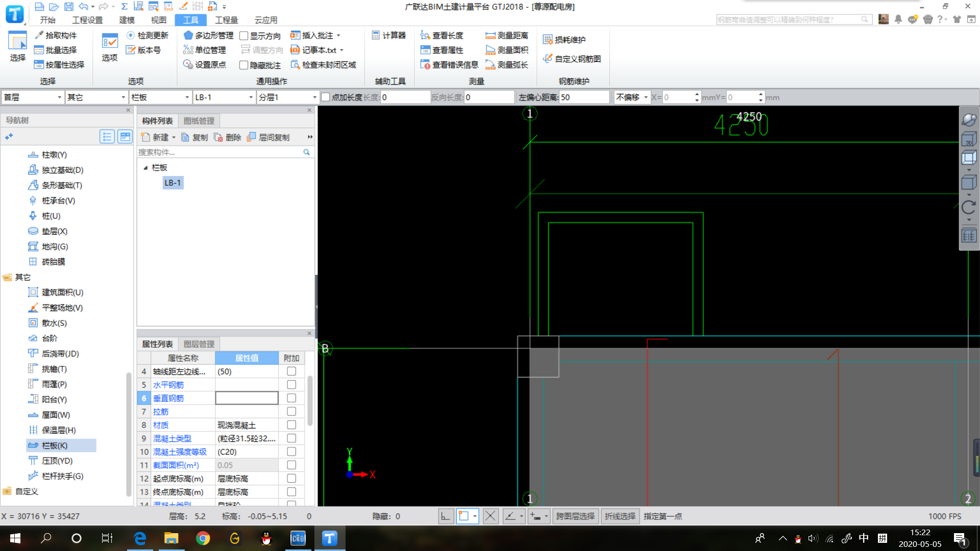The height and width of the screenshot is (551, 980).
Task: Open the 视图 ribbon tab
Action: pyautogui.click(x=159, y=20)
